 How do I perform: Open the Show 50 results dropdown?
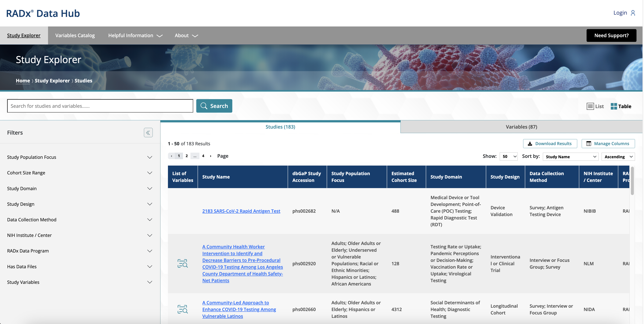[x=508, y=157]
